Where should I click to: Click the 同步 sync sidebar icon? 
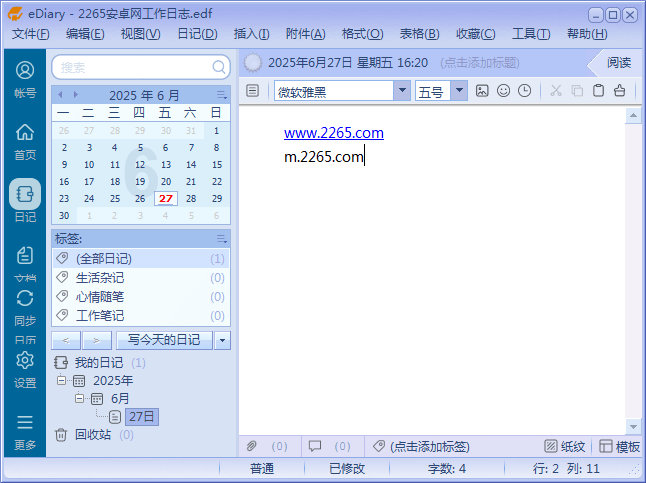[25, 306]
